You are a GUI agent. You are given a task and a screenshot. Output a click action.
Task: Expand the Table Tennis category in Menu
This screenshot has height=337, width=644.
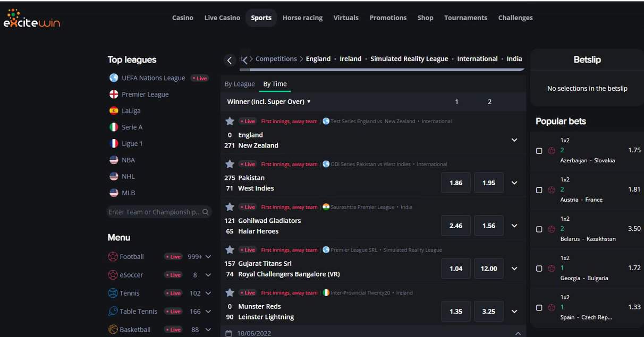click(x=208, y=312)
